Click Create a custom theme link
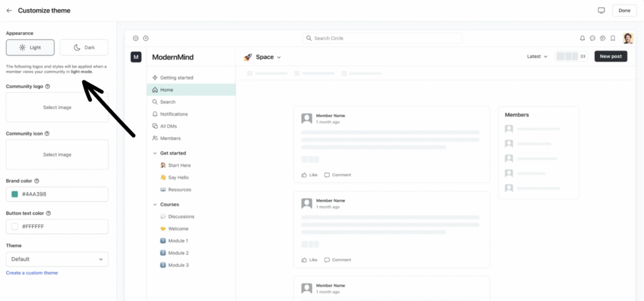The width and height of the screenshot is (644, 301). (32, 273)
